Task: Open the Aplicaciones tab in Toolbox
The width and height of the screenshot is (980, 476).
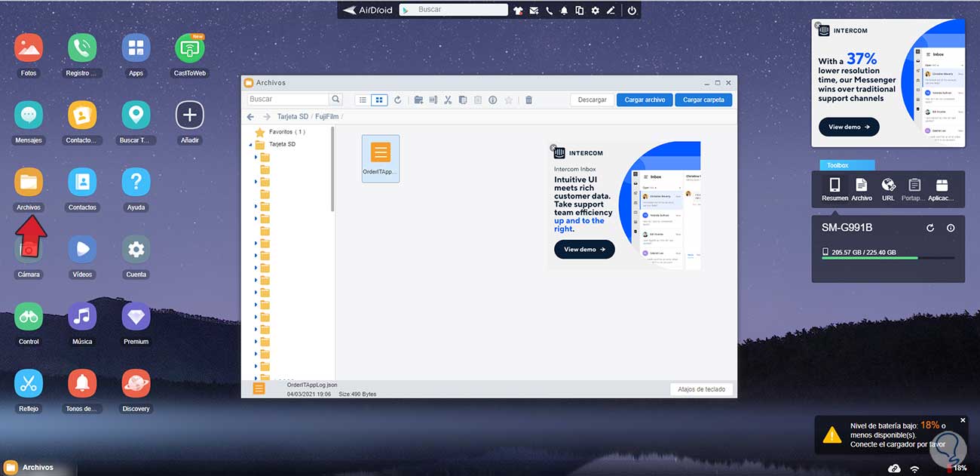Action: [942, 189]
